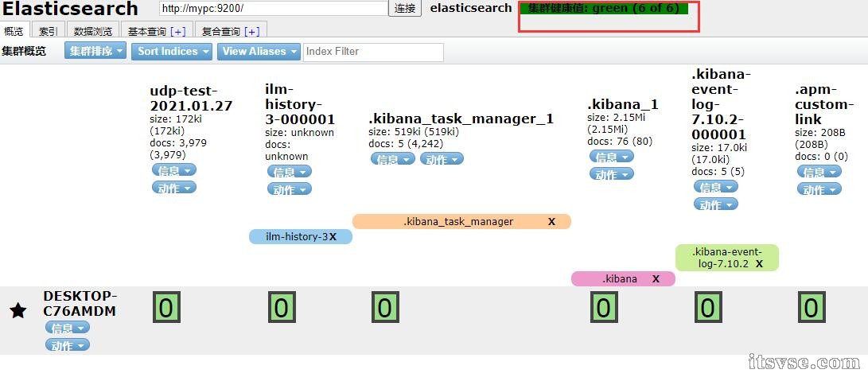
Task: Open 信息 dropdown for ilm-history-3-000001
Action: (x=290, y=172)
